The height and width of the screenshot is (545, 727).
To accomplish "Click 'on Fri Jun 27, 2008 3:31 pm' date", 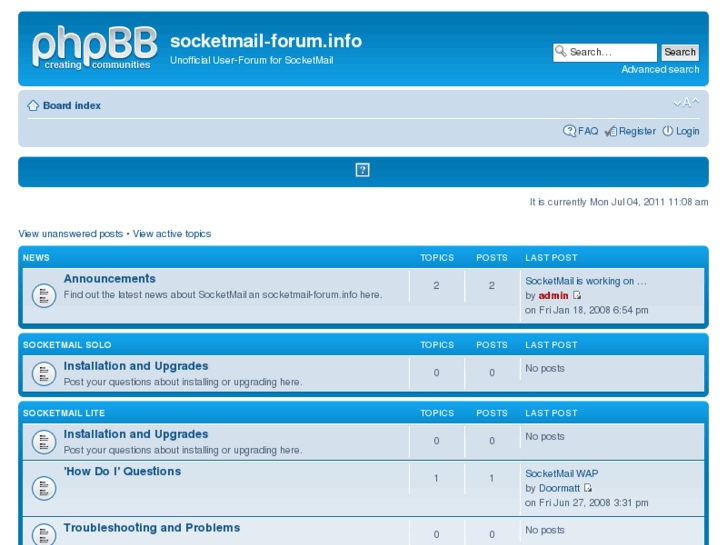I will click(x=587, y=503).
